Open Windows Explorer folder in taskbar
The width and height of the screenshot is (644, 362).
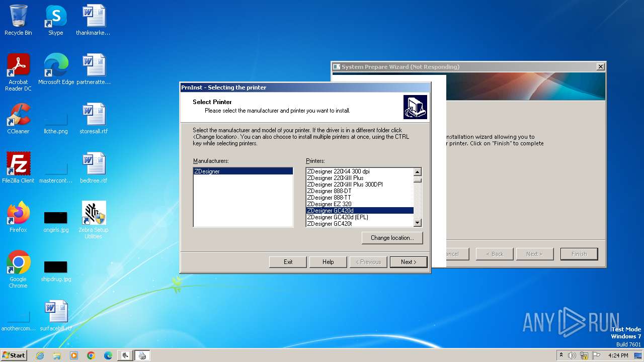coord(57,355)
